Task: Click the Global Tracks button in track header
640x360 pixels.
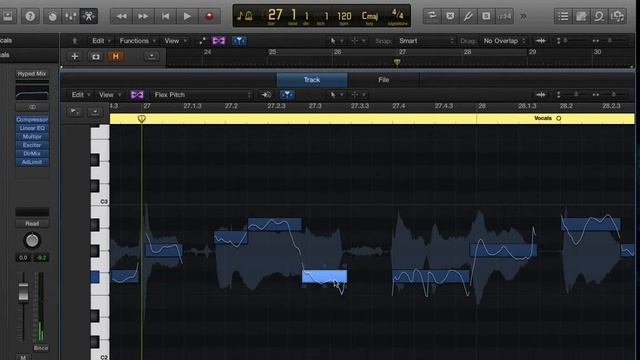Action: click(151, 56)
